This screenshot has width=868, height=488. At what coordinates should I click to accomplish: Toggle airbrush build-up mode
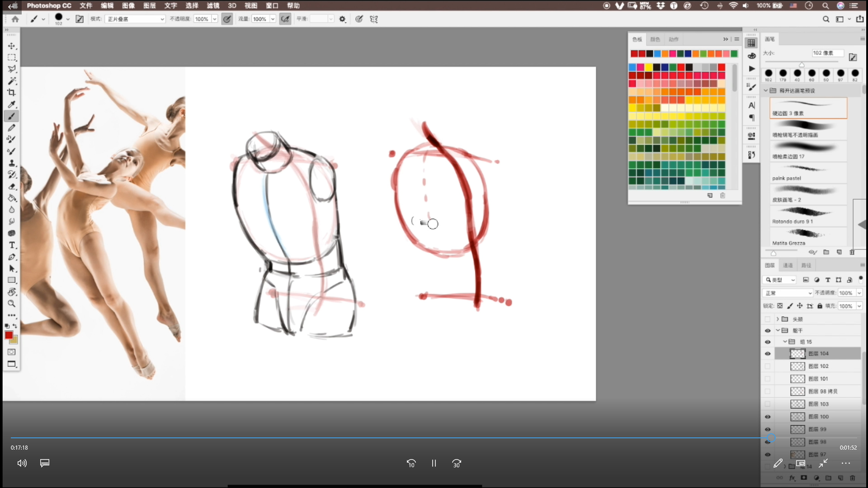click(285, 19)
